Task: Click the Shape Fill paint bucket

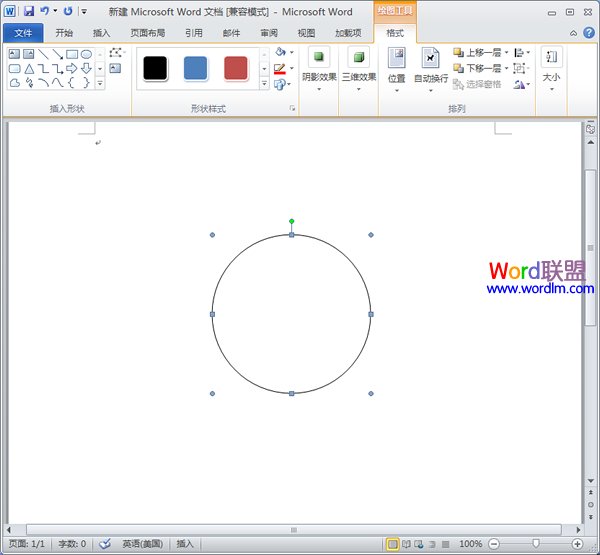Action: [x=280, y=52]
